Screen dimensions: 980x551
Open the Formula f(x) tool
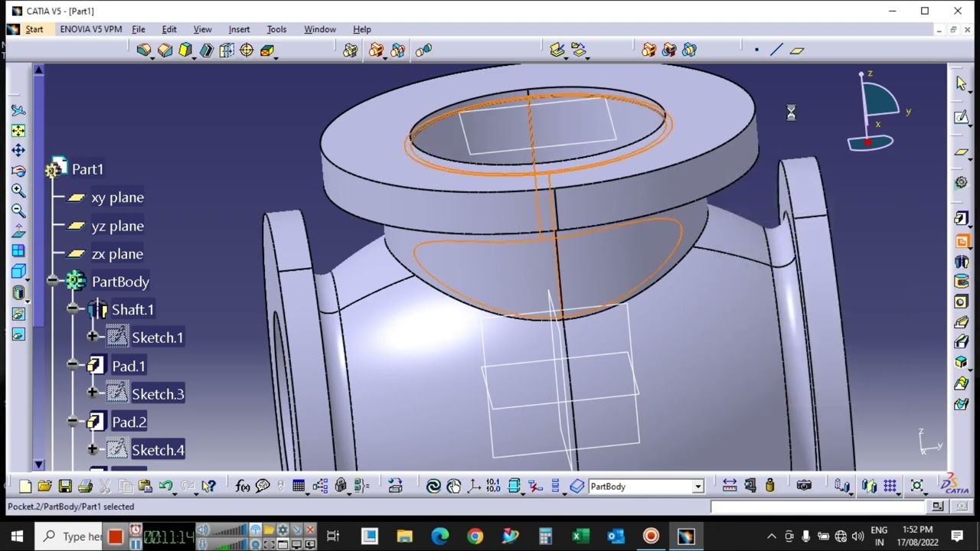pos(243,486)
